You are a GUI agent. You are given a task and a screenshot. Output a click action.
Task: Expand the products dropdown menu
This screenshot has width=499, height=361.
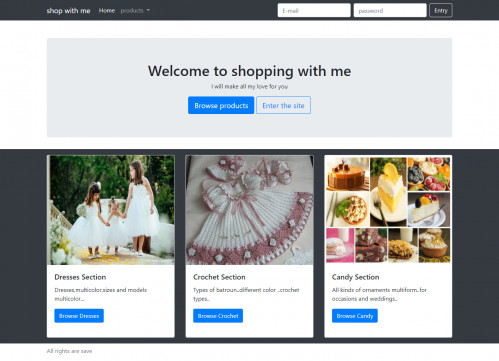pos(135,11)
